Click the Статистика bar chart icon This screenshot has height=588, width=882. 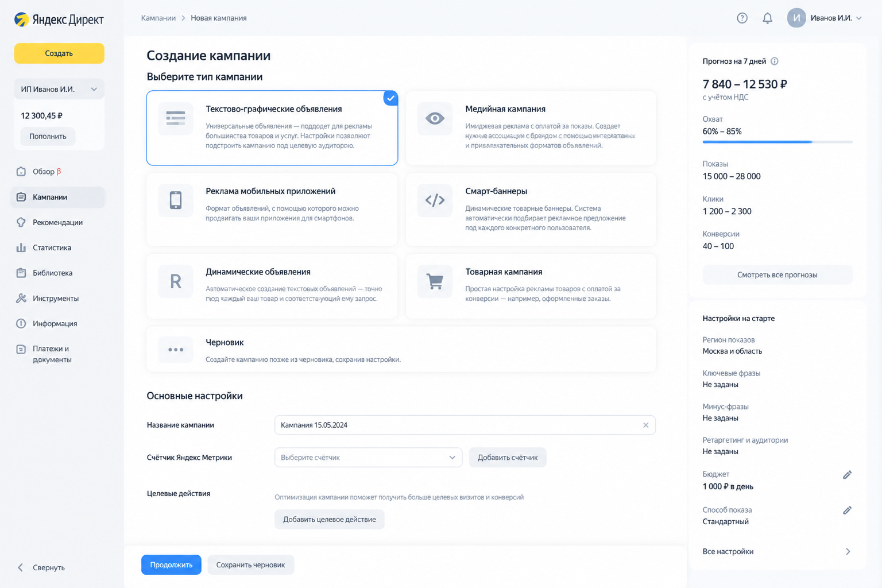[21, 247]
